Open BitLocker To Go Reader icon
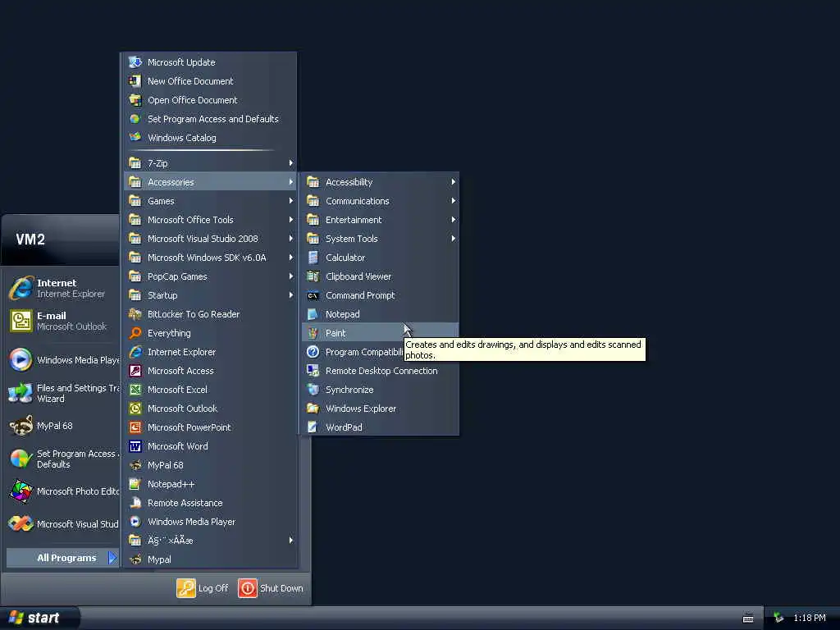840x630 pixels. pos(135,314)
